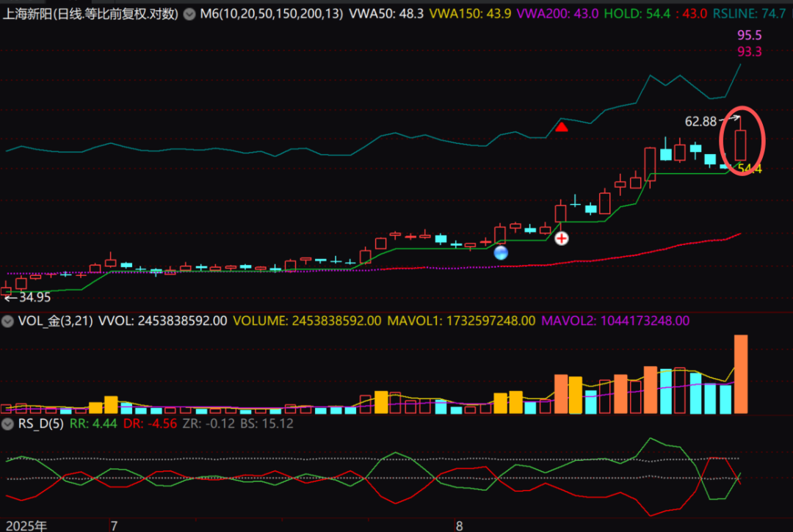This screenshot has width=793, height=532.
Task: Select the latest tall orange volume bar
Action: point(741,374)
